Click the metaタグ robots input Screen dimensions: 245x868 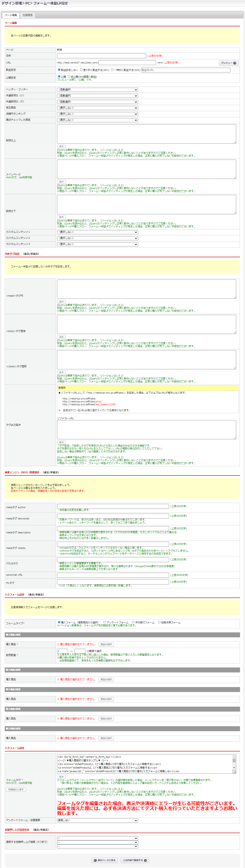[x=113, y=544]
